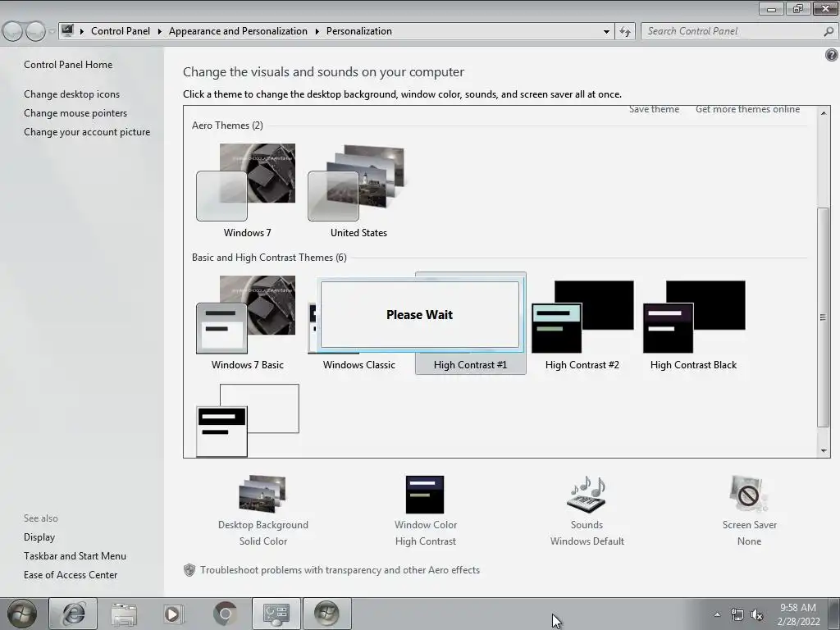Image resolution: width=840 pixels, height=630 pixels.
Task: Click the Control Panel address bar icon
Action: click(x=67, y=31)
